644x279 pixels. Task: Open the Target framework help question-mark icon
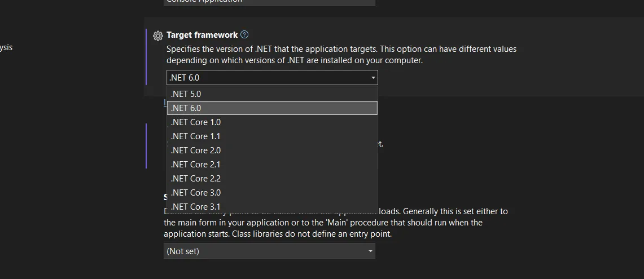click(244, 35)
